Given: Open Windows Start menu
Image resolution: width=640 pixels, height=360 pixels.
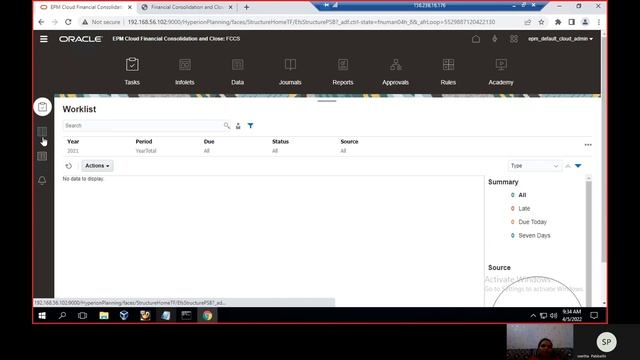Looking at the screenshot, I should pos(42,316).
